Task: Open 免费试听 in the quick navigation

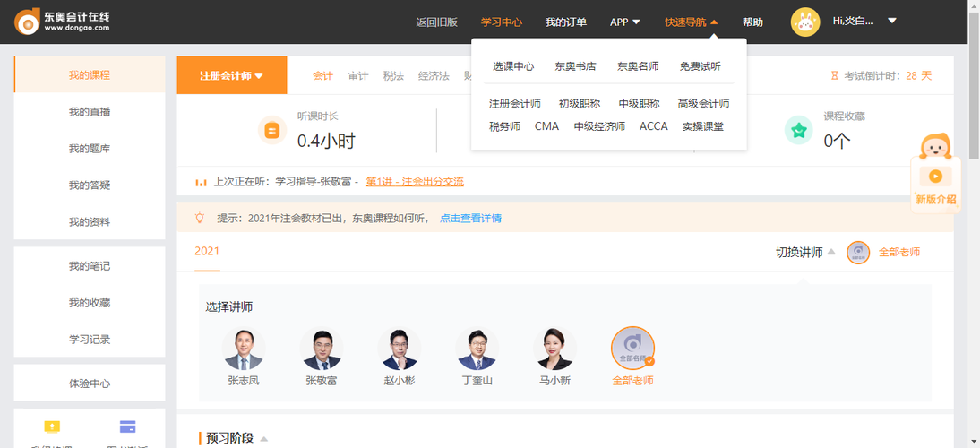Action: pyautogui.click(x=701, y=66)
